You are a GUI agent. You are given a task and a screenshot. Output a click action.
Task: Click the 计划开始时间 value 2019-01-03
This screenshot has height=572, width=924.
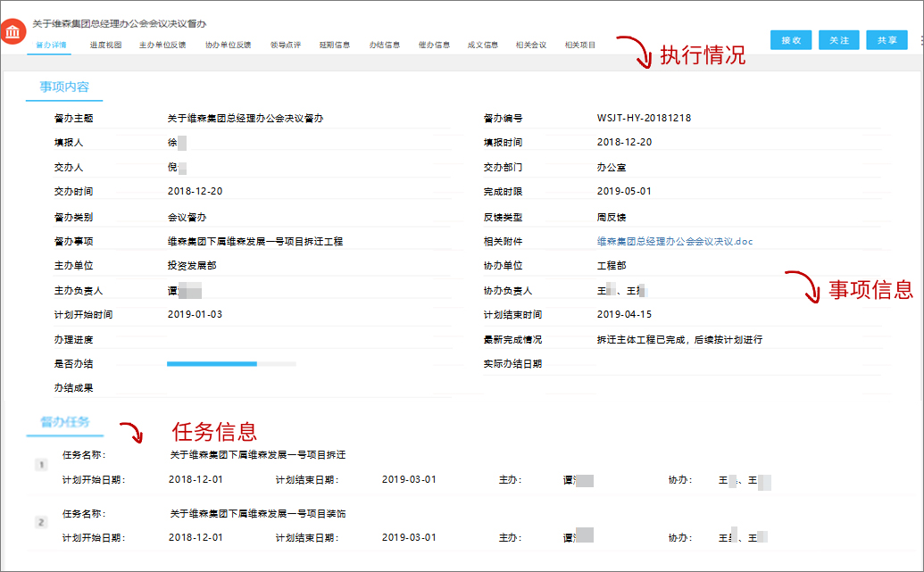195,315
